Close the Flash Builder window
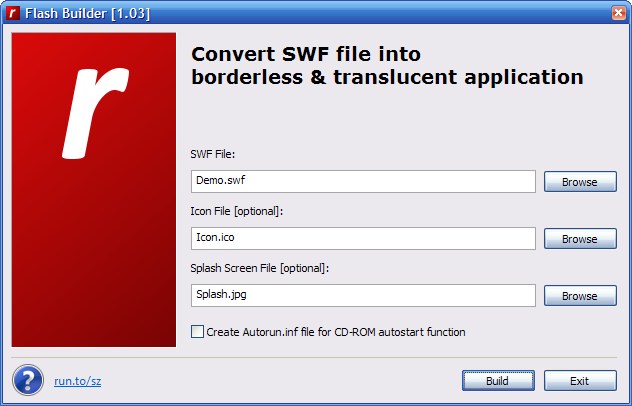This screenshot has height=406, width=632. point(619,13)
